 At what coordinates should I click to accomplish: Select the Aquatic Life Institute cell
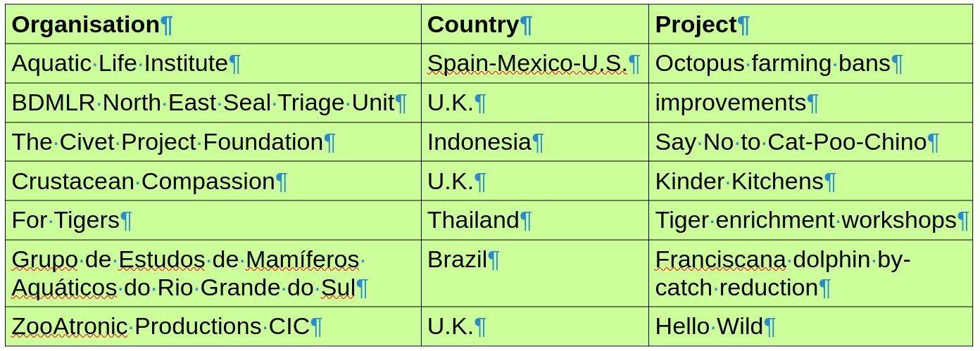120,64
